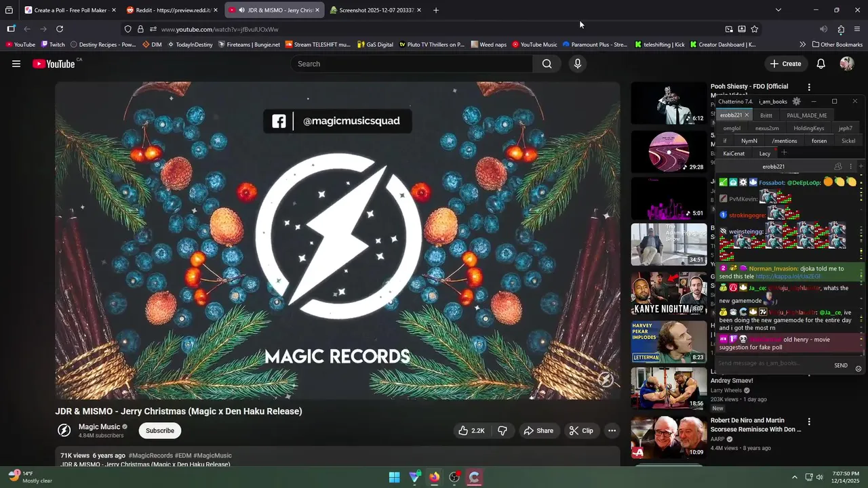Screen dimensions: 868x488
Task: Switch to Screenshot 2025-12-07 browser tab
Action: tap(376, 10)
